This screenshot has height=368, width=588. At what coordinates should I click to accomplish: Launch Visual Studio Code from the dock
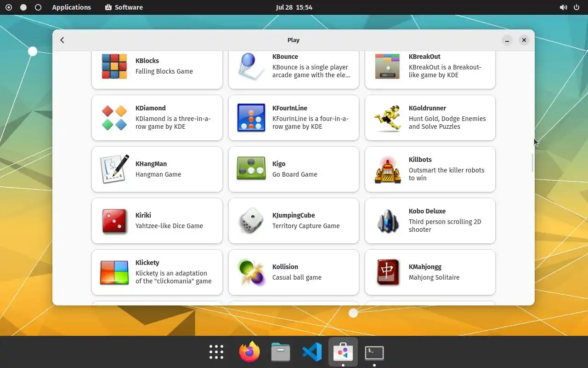pyautogui.click(x=312, y=352)
